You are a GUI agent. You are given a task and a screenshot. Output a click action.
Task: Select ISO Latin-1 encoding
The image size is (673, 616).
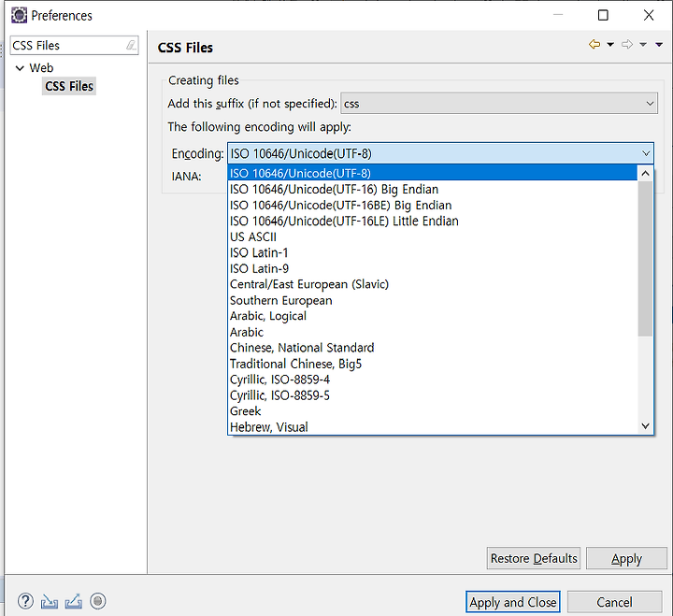[432, 252]
